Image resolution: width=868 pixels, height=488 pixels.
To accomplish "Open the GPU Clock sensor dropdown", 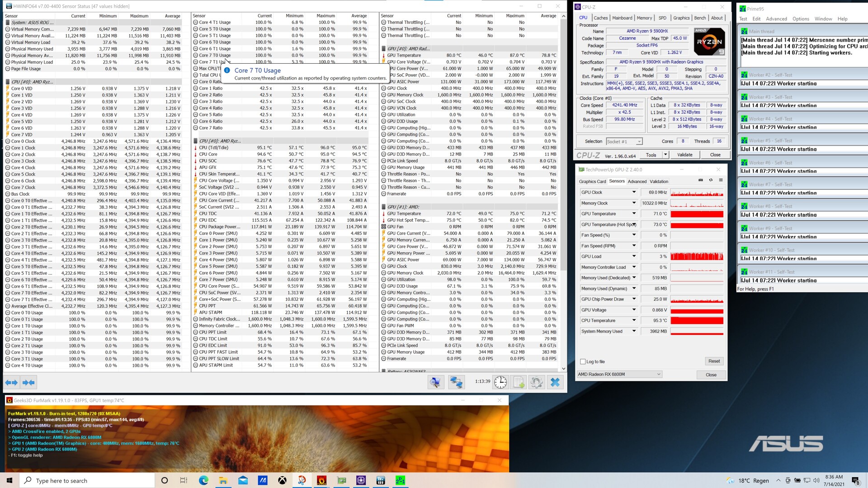I will coord(634,192).
